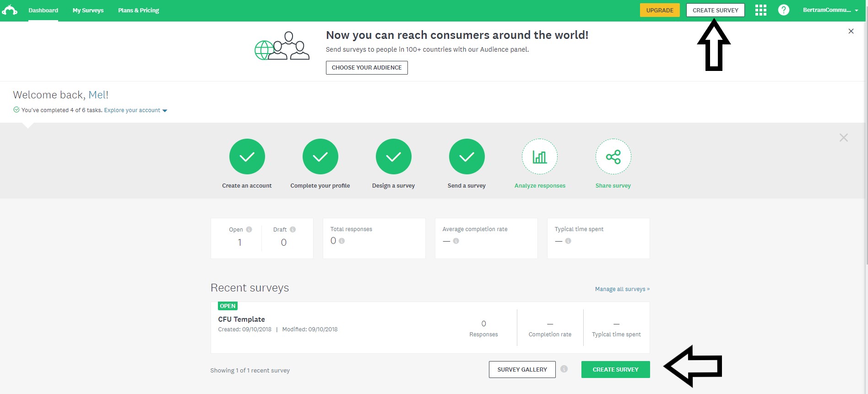Click the Design a survey checkmark circle
This screenshot has height=394, width=868.
click(393, 157)
